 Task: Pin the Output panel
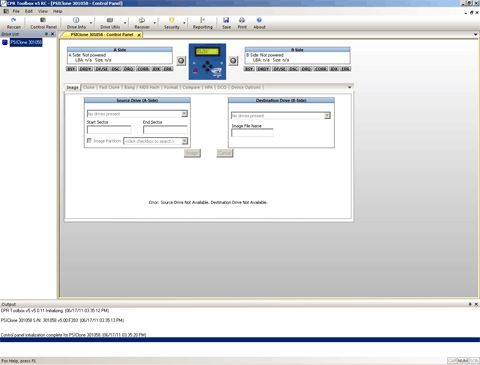(470, 304)
